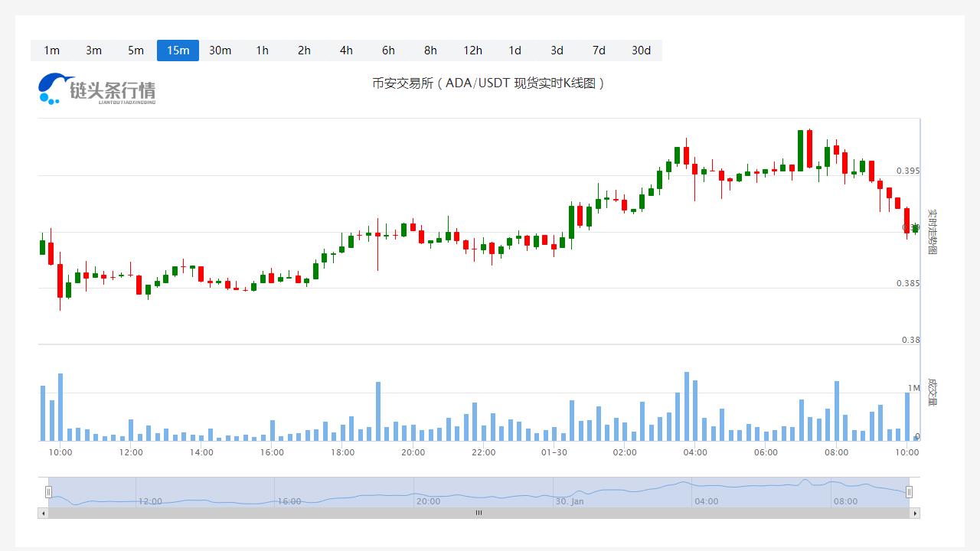Click the right handle of zoom slider
The height and width of the screenshot is (551, 980).
click(x=909, y=492)
